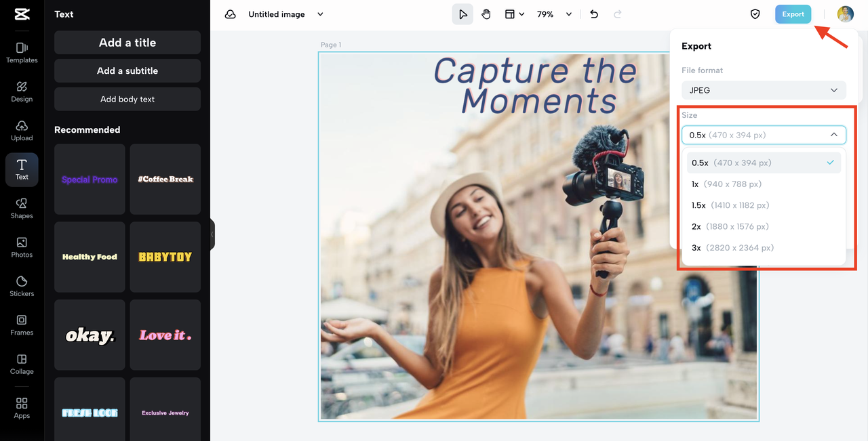This screenshot has height=441, width=868.
Task: Choose the Healthy Food text style
Action: pyautogui.click(x=90, y=257)
